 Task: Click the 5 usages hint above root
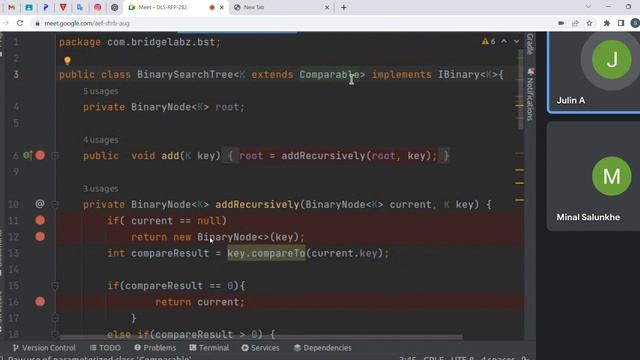(x=101, y=91)
